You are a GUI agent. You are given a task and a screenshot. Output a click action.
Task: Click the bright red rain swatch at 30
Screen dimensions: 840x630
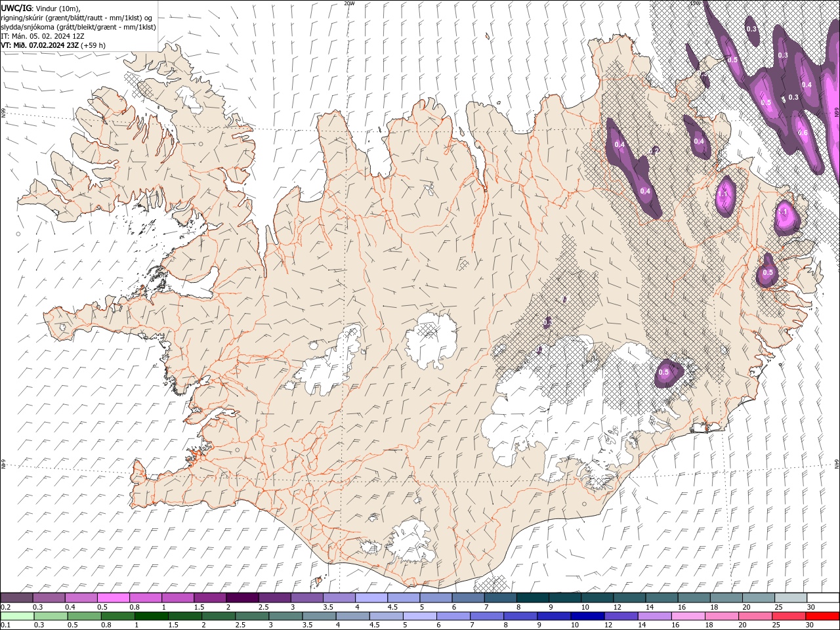[822, 616]
